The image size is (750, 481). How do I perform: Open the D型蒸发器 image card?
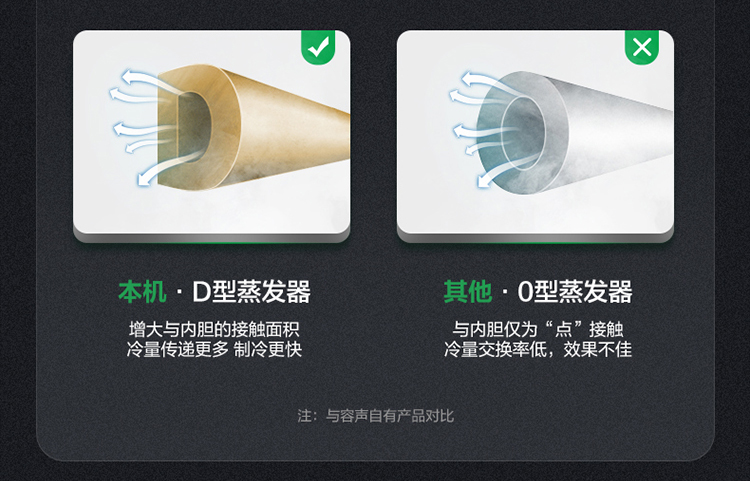point(211,136)
